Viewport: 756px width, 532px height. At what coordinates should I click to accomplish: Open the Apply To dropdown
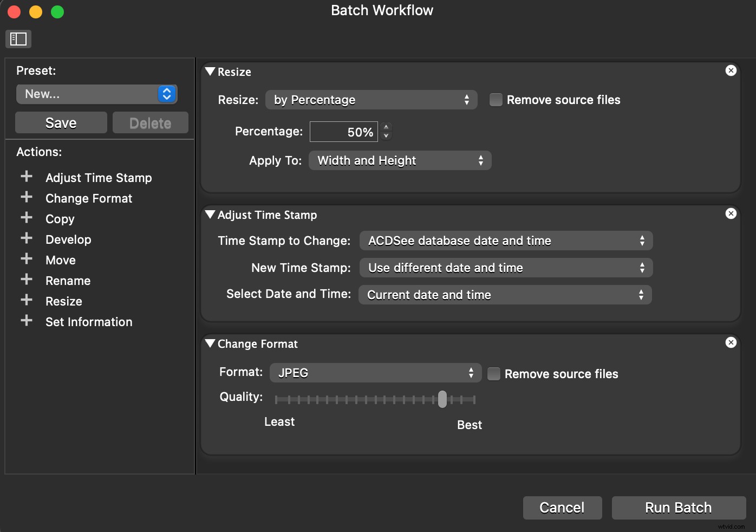point(399,160)
